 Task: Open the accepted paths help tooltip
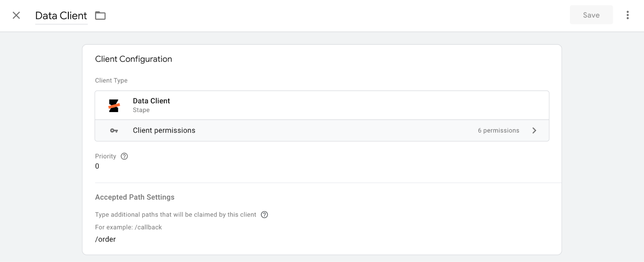click(x=264, y=214)
